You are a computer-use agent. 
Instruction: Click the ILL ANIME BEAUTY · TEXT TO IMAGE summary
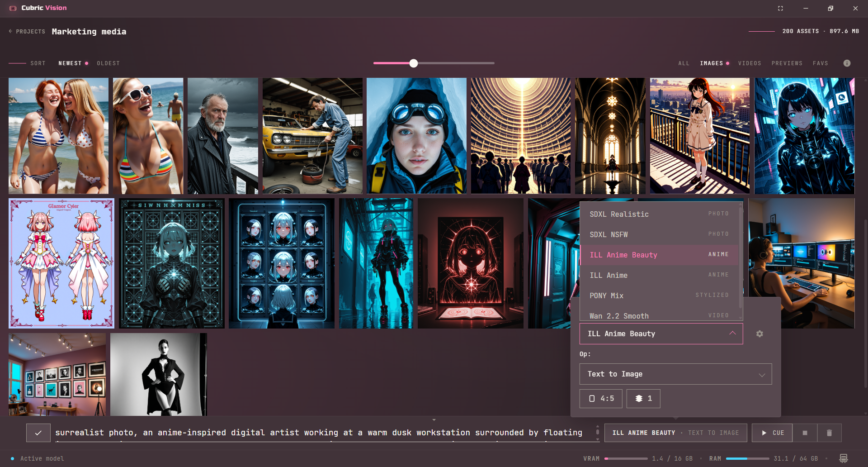675,433
